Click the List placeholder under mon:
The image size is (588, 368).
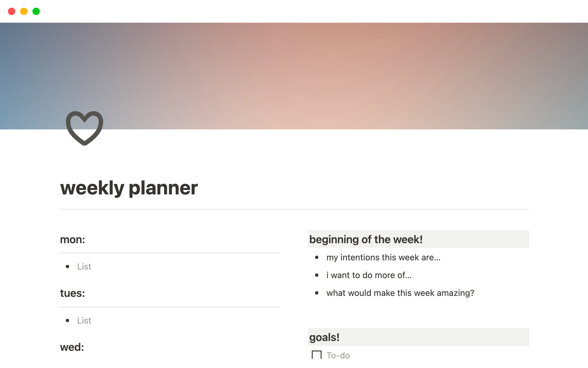point(84,266)
